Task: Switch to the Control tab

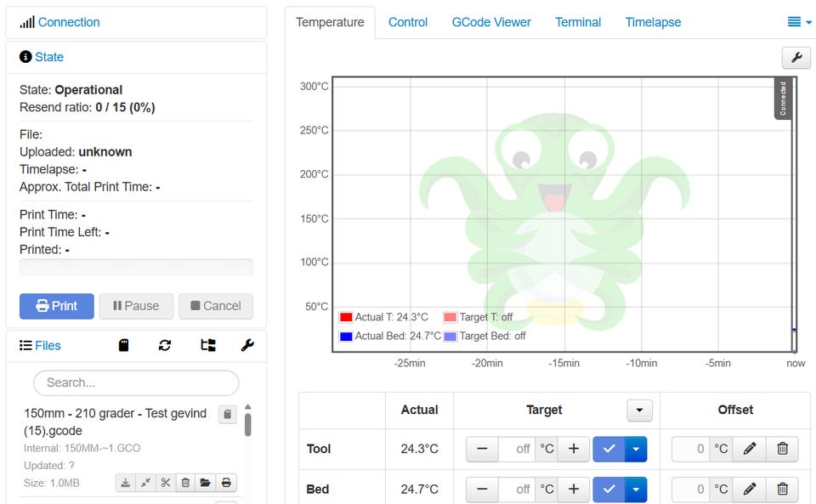Action: (408, 22)
